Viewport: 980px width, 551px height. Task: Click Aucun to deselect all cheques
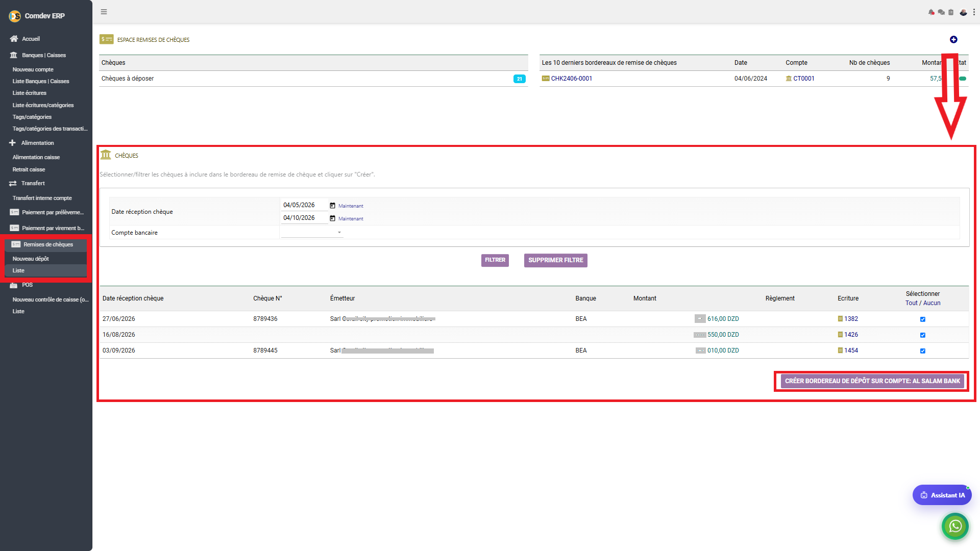tap(932, 303)
